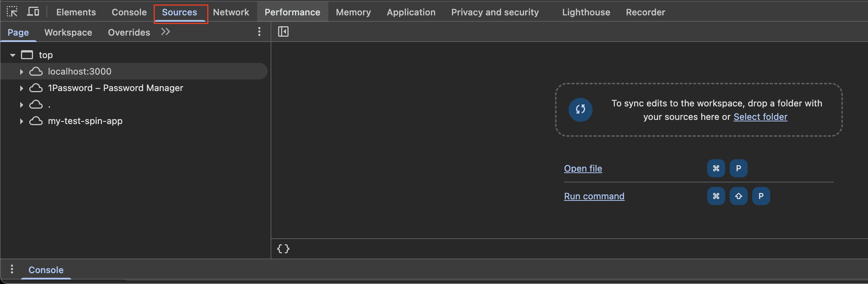Click the command key badge beside Open file
868x284 pixels.
pyautogui.click(x=716, y=168)
